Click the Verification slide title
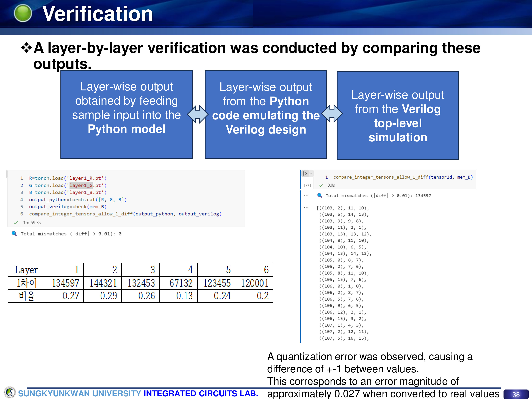 98,13
